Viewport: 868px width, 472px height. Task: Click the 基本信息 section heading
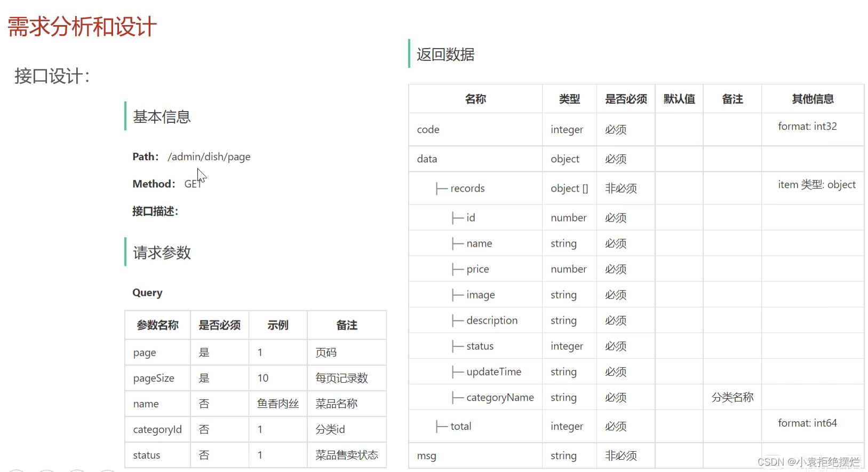[x=162, y=116]
